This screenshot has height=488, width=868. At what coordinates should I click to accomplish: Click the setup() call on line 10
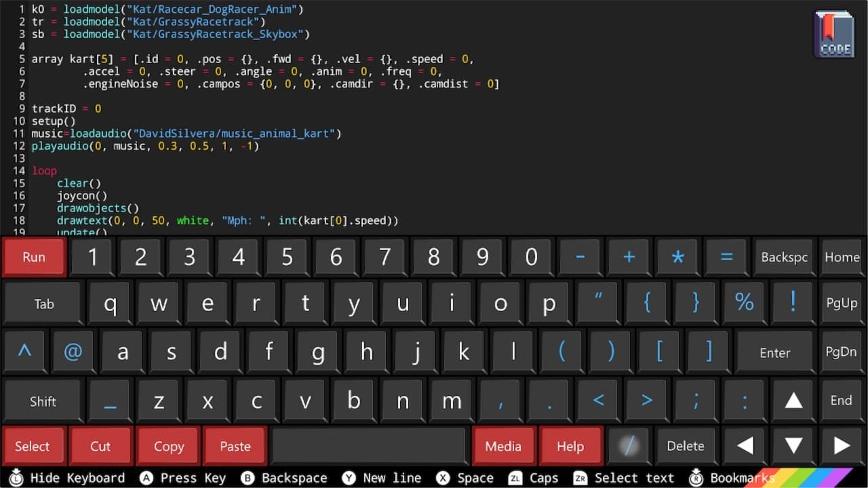54,121
